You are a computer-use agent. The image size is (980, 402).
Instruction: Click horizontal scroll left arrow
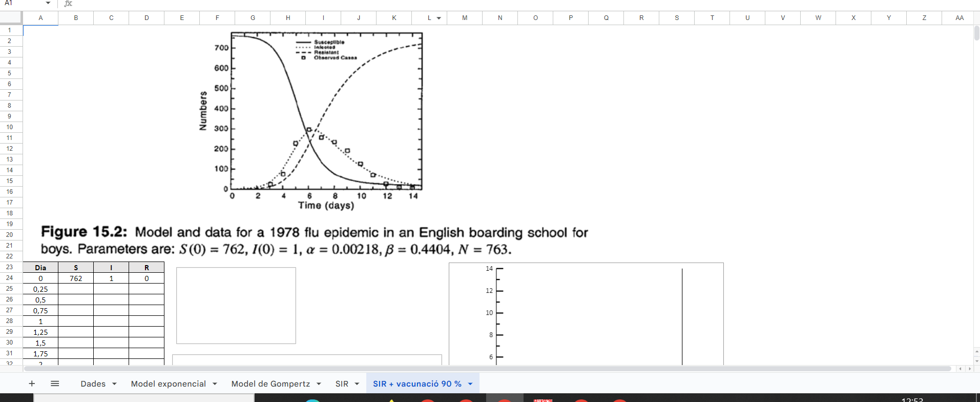[x=961, y=369]
